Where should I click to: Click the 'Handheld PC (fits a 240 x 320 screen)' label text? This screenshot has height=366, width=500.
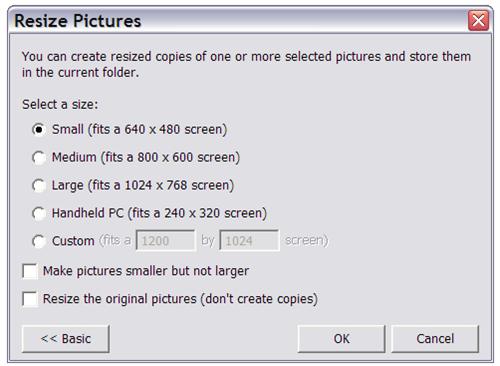[159, 213]
